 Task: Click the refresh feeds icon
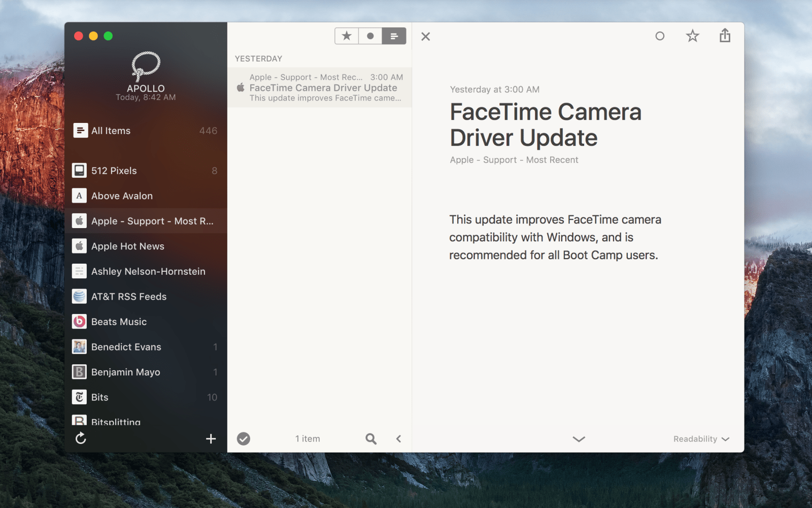click(x=81, y=438)
